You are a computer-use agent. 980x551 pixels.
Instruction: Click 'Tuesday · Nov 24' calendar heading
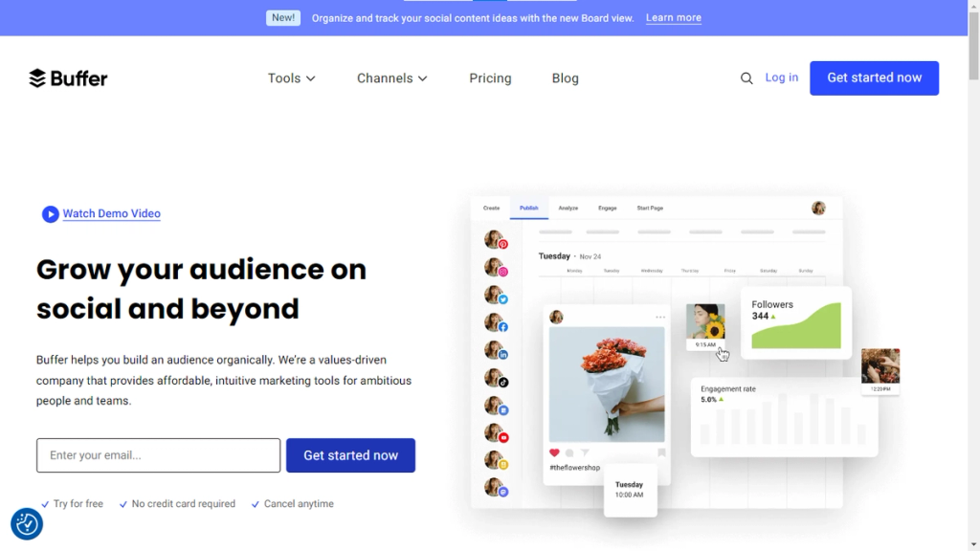click(x=570, y=256)
